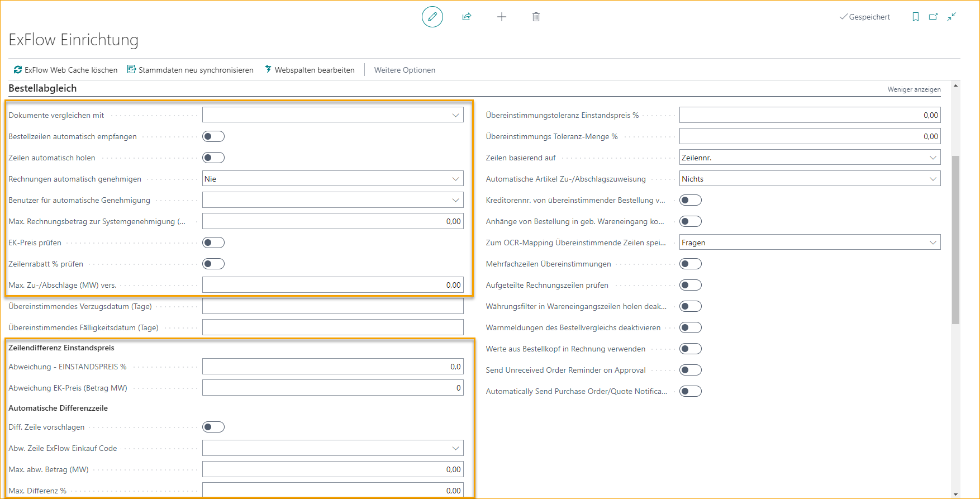Screen dimensions: 980x499
Task: Toggle Zeilen automatisch holen
Action: 213,158
